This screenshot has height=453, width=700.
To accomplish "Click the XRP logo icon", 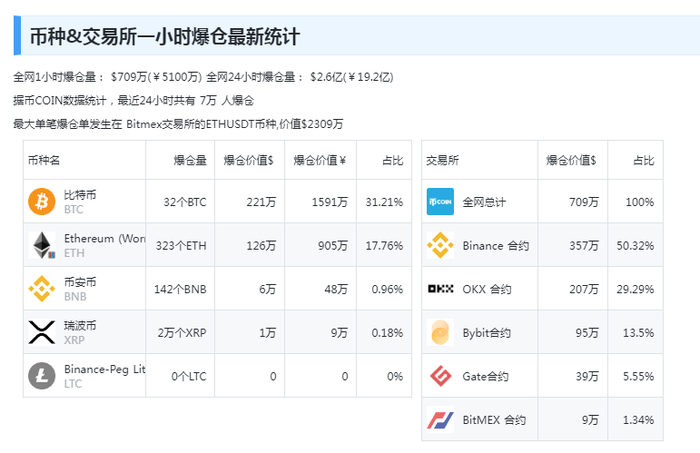I will [42, 332].
